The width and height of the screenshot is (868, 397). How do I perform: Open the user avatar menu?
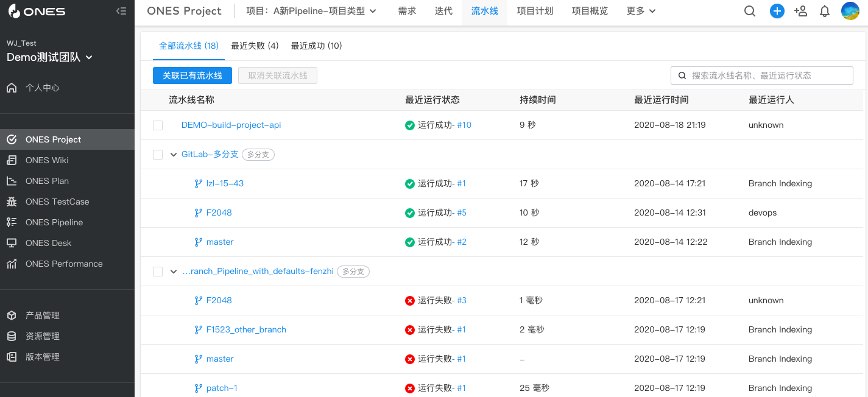pos(850,11)
